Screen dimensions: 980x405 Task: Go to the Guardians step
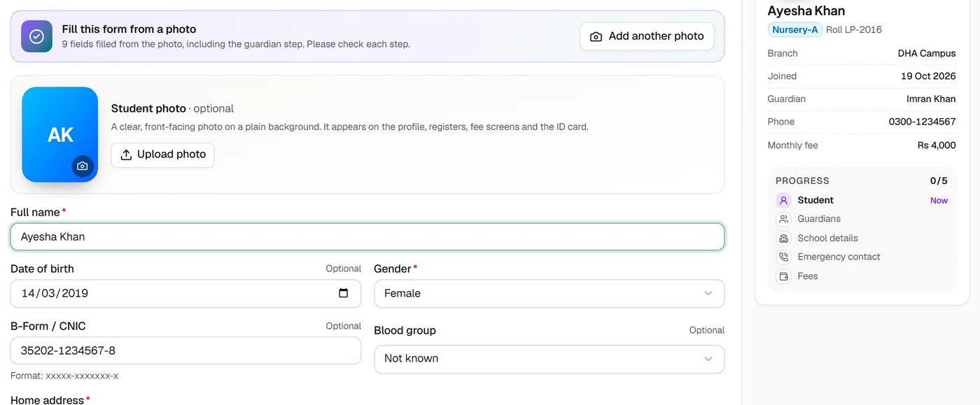point(819,219)
